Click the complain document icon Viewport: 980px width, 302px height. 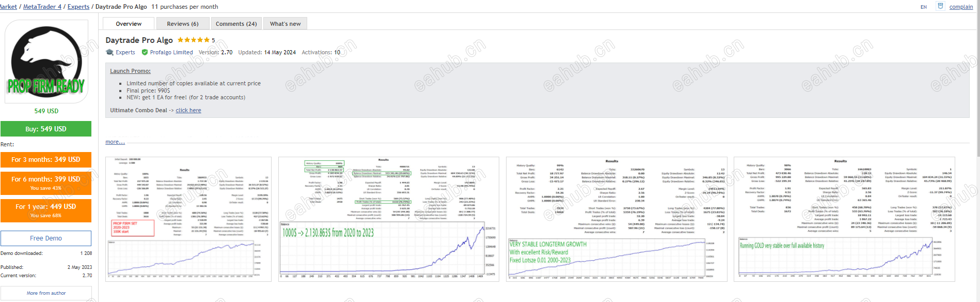(940, 6)
